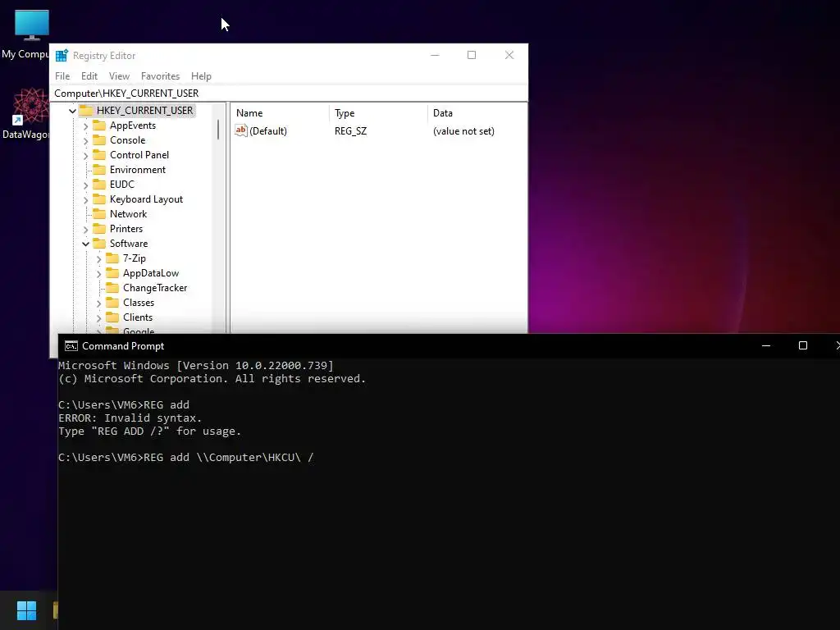This screenshot has height=630, width=840.
Task: Open the View menu in Registry Editor
Action: point(119,76)
